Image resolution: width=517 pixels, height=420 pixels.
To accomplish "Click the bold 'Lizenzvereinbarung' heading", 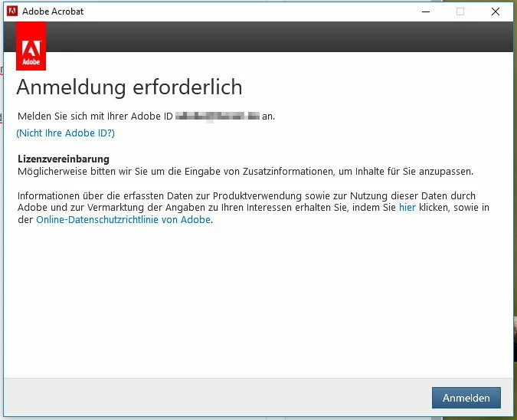I will pos(64,159).
